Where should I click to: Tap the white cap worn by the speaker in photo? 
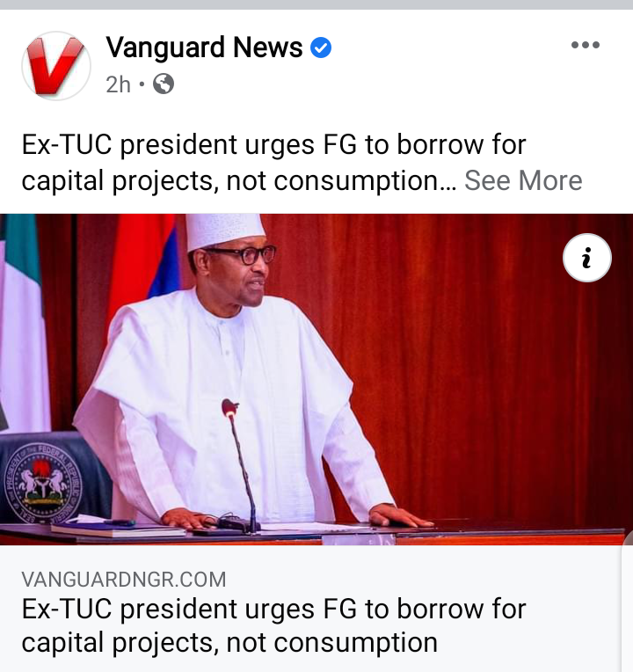pyautogui.click(x=224, y=231)
